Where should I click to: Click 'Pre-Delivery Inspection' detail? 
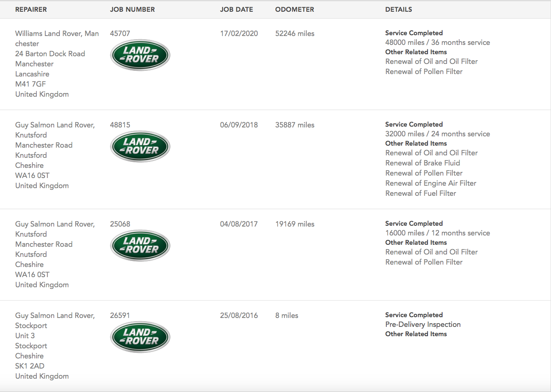(423, 324)
